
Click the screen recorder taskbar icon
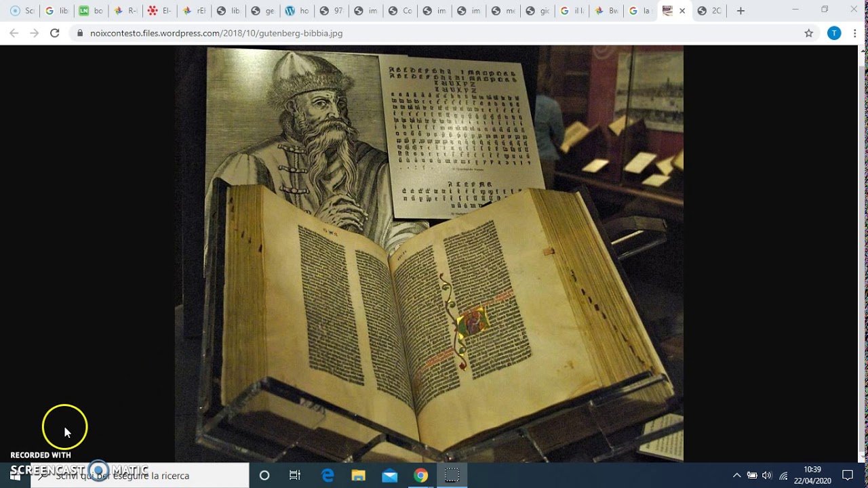tap(452, 475)
